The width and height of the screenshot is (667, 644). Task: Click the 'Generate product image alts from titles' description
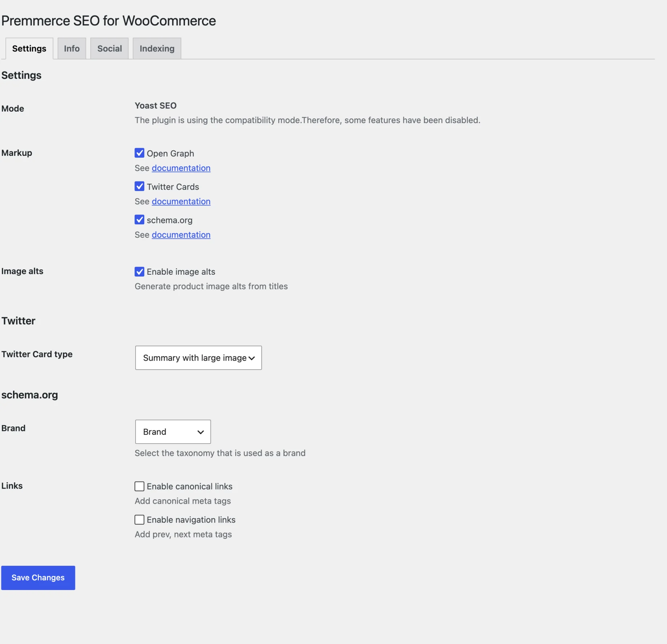(211, 286)
